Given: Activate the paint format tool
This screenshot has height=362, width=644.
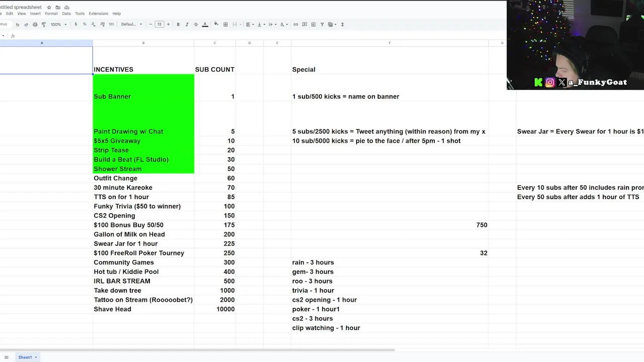Looking at the screenshot, I should click(44, 24).
